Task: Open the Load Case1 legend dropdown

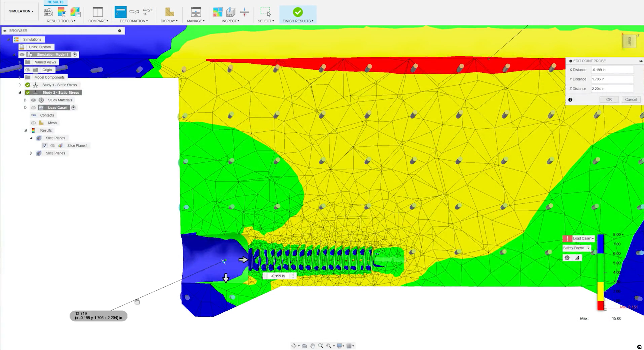Action: (583, 238)
